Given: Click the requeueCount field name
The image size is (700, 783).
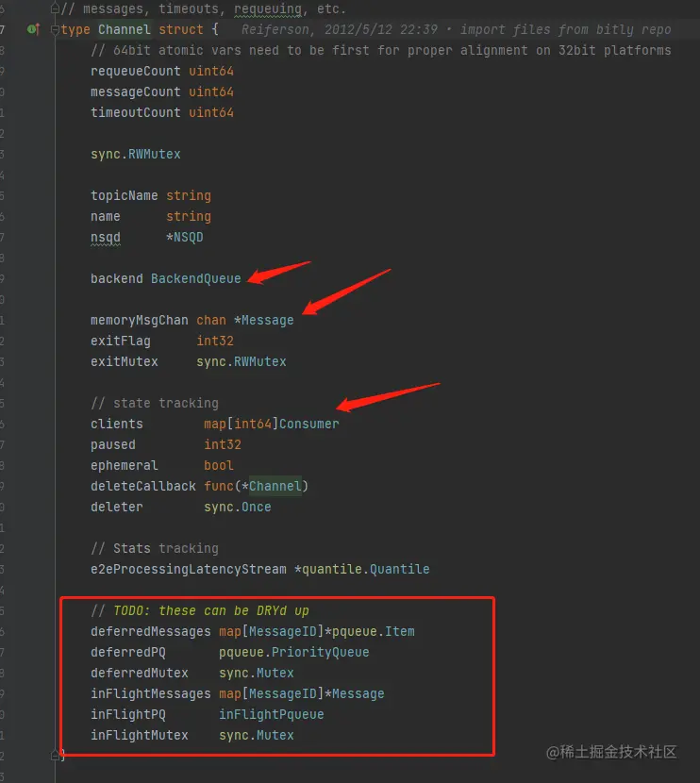Looking at the screenshot, I should [x=135, y=71].
